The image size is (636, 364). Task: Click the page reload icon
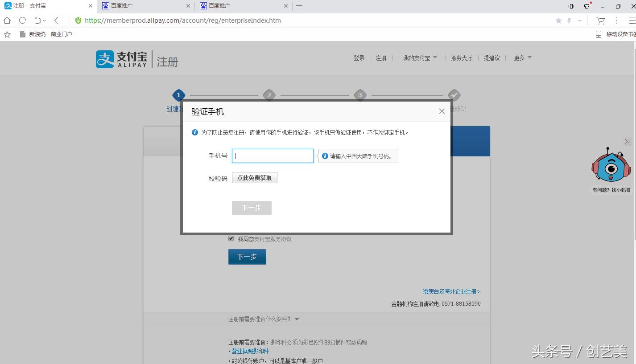[22, 20]
